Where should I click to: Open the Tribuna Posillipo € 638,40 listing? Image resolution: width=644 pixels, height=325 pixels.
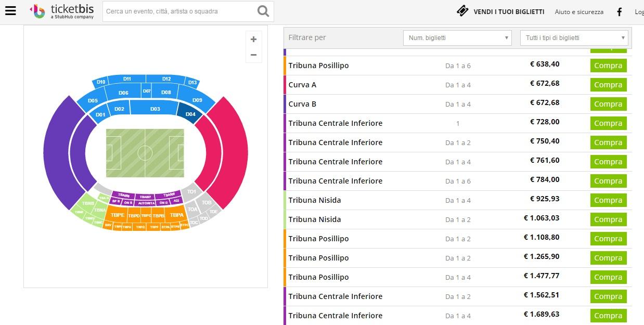[318, 66]
